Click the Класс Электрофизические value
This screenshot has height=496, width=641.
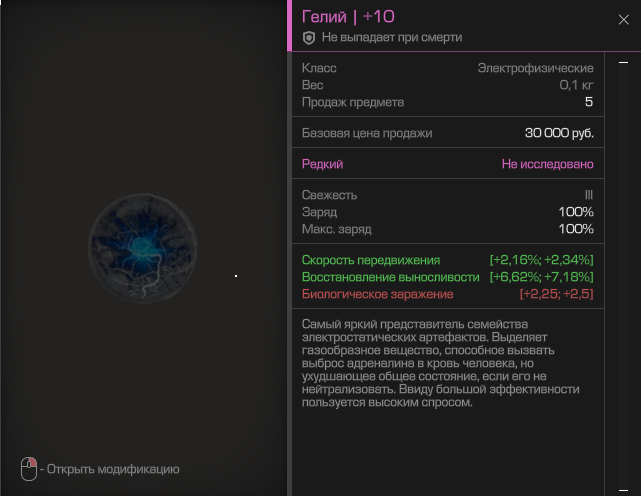[536, 68]
